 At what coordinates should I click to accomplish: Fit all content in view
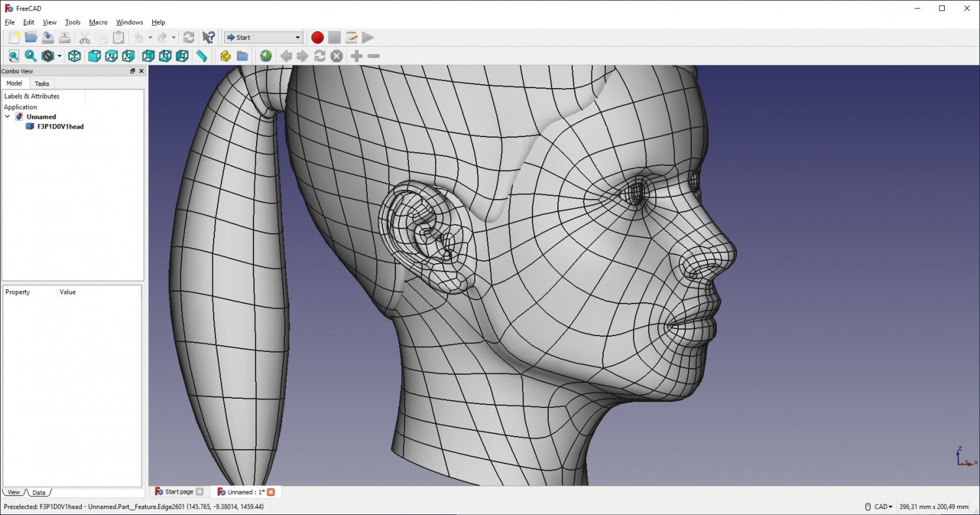click(x=14, y=56)
